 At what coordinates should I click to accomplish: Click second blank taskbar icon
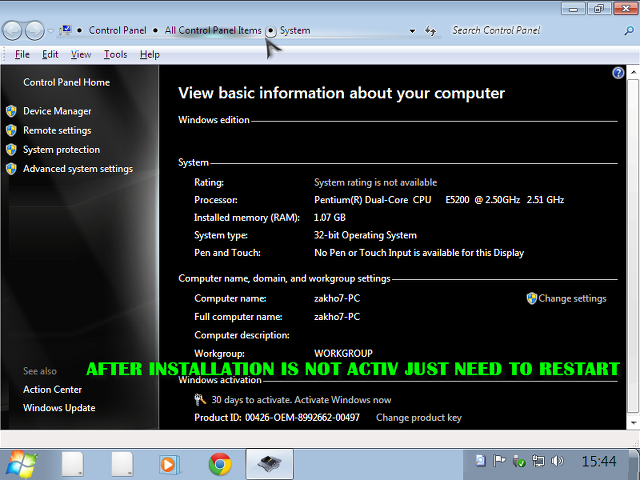tap(122, 464)
